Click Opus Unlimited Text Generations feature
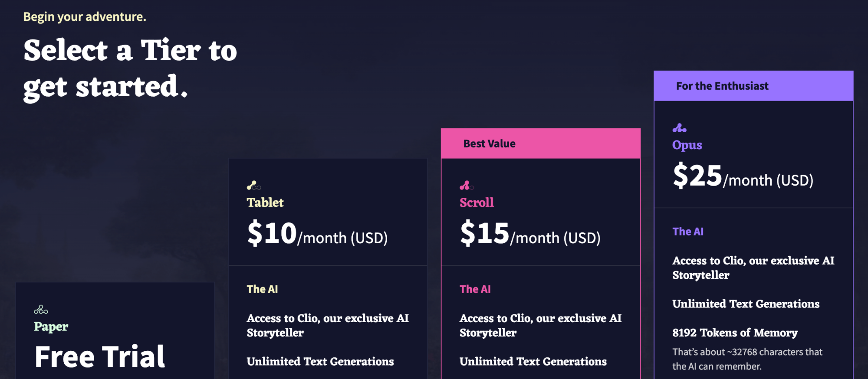Screen dimensions: 868x379 click(746, 304)
